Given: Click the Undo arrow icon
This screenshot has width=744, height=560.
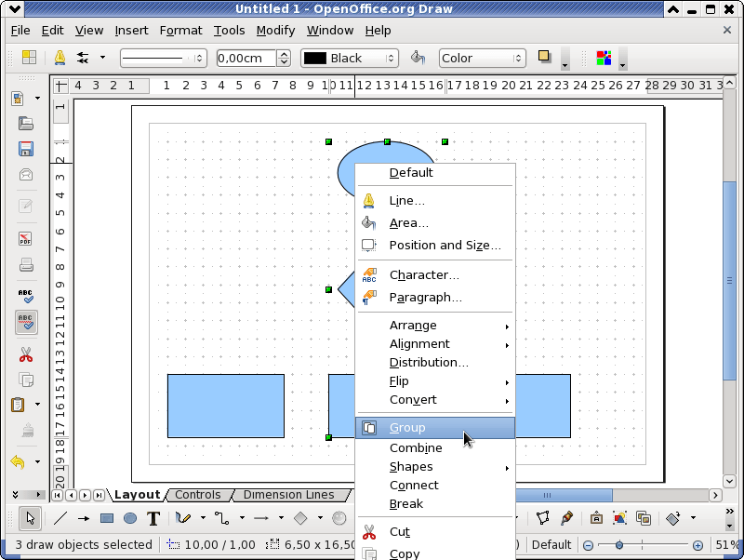Looking at the screenshot, I should click(18, 461).
